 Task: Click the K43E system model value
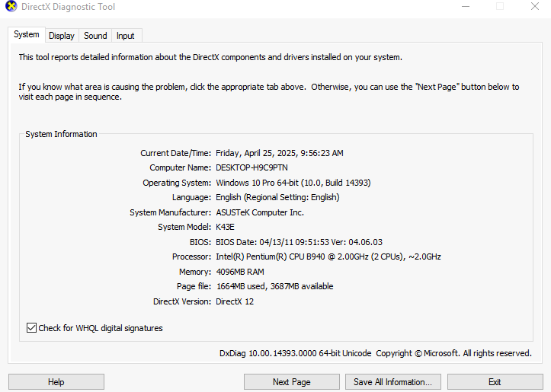pos(225,227)
